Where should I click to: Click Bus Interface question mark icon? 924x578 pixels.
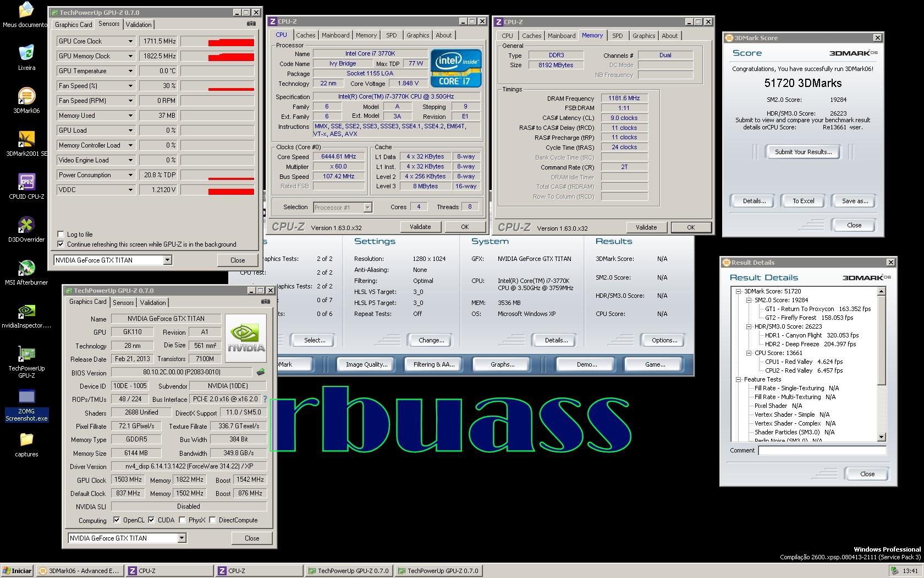(x=265, y=399)
